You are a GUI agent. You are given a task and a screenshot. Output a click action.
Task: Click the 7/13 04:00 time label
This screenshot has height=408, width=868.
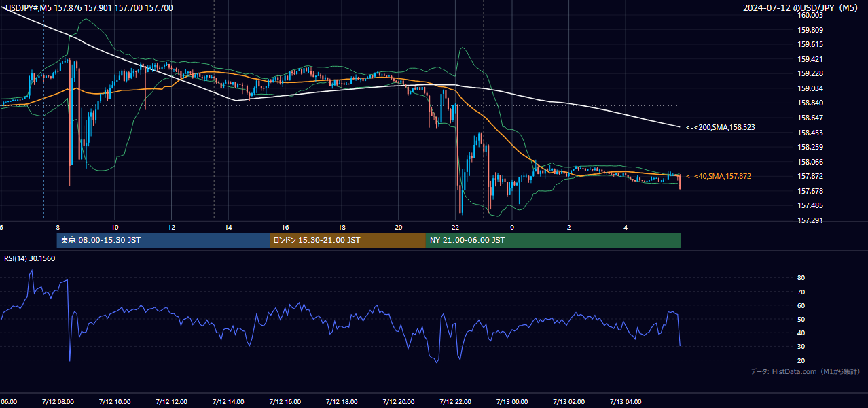[626, 402]
